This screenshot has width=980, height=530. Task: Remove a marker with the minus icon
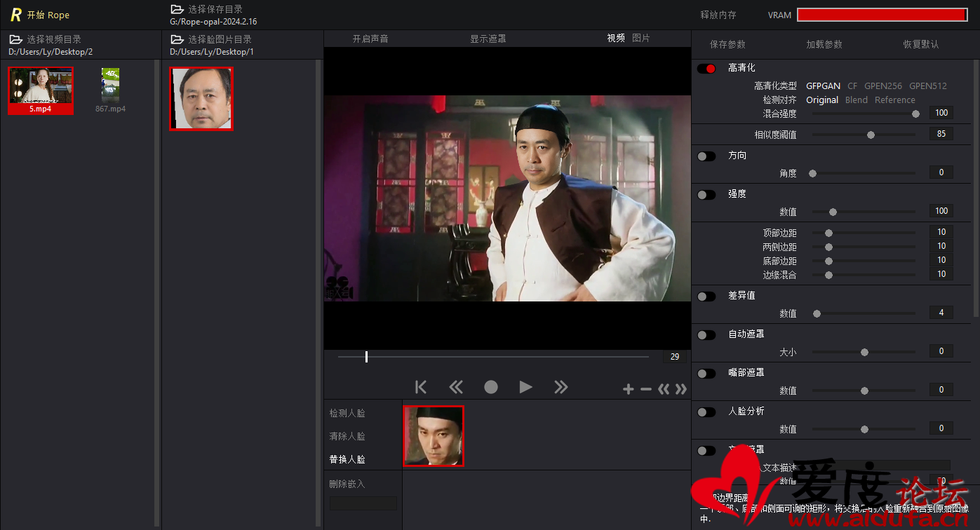click(x=646, y=389)
